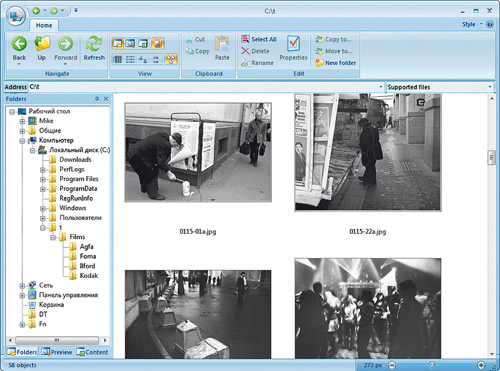
Task: Open the quick access toolbar customize arrow
Action: (x=76, y=10)
